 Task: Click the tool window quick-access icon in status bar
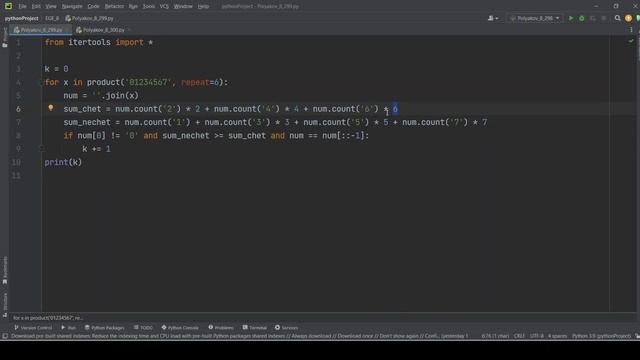pos(5,336)
